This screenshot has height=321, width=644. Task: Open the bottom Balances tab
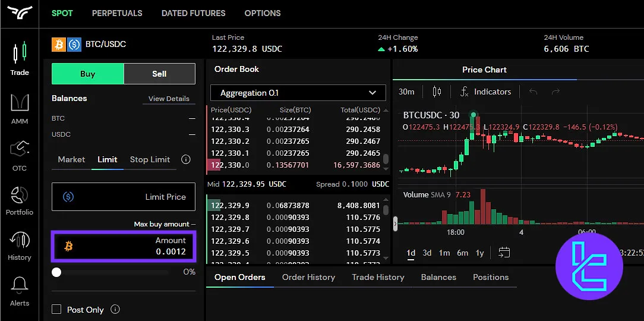438,277
